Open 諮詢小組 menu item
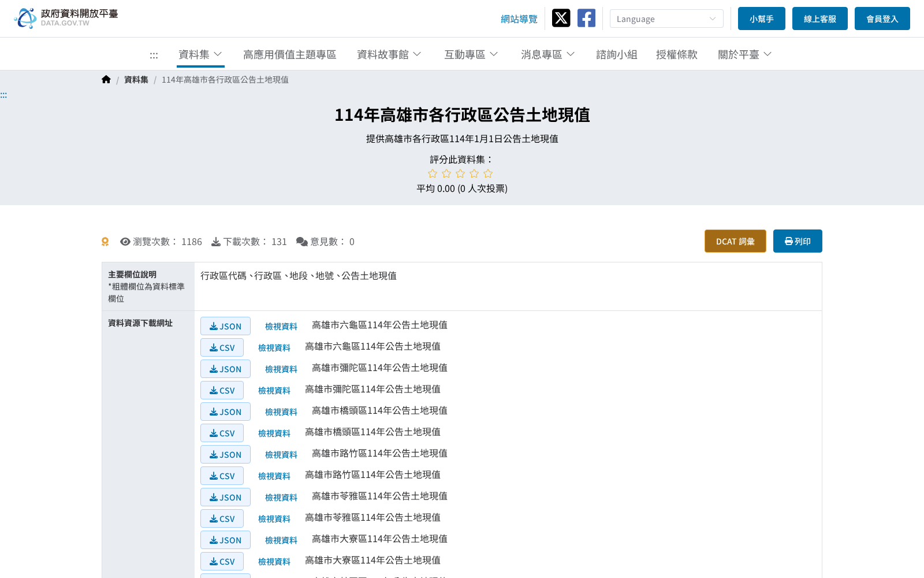Screen dimensions: 924x578 pyautogui.click(x=617, y=54)
